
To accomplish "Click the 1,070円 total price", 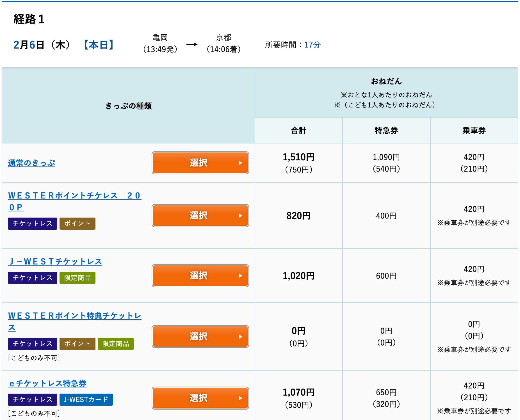I will tap(298, 392).
